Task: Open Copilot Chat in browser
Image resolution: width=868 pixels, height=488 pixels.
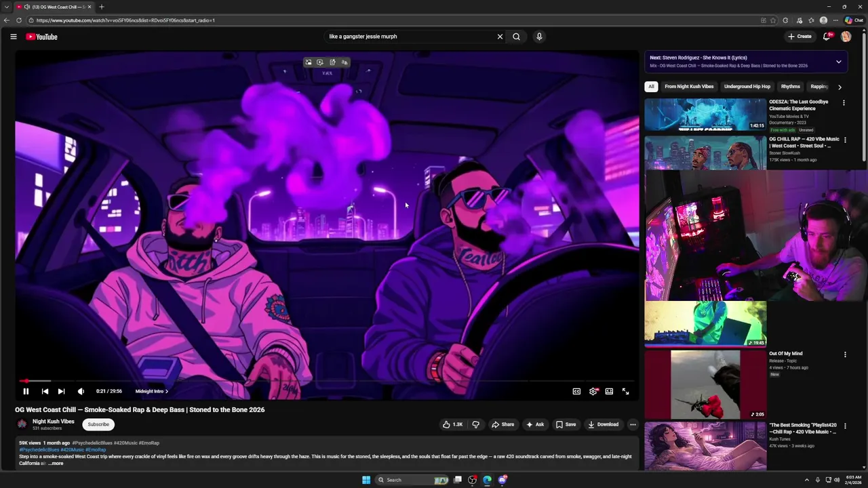Action: pos(854,20)
